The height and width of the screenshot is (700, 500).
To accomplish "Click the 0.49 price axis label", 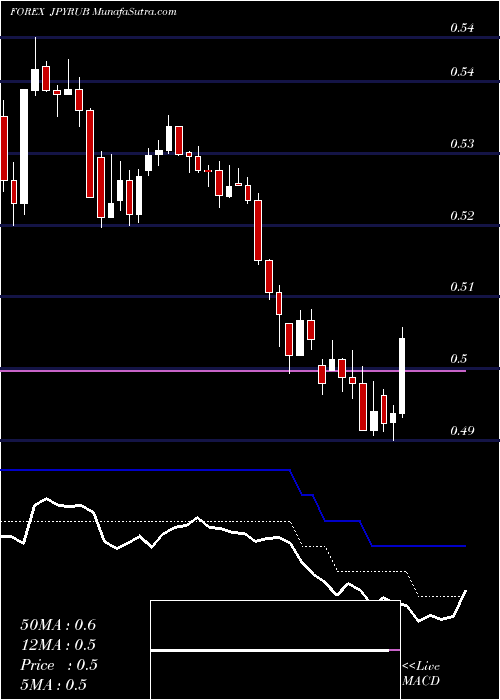I will (462, 431).
